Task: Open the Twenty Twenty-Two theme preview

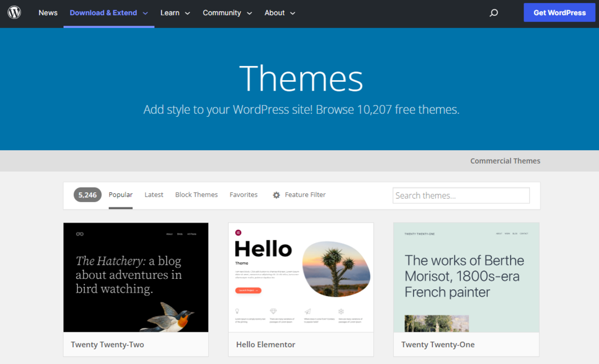Action: click(x=136, y=277)
